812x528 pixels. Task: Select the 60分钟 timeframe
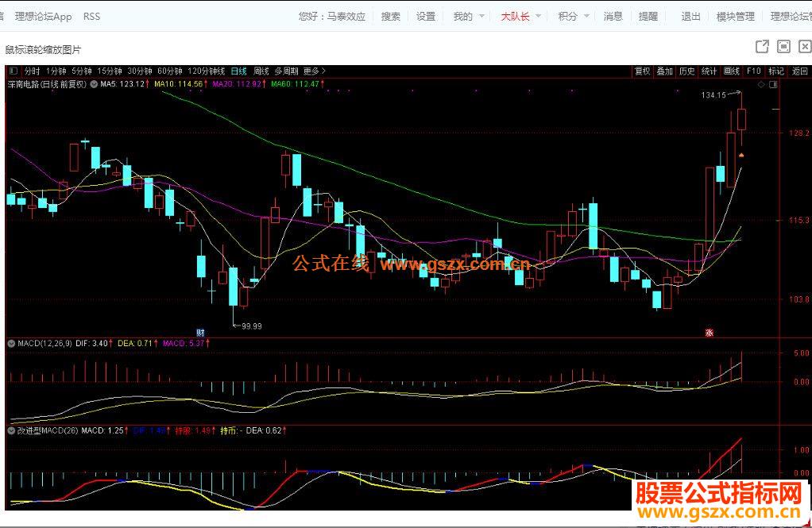tap(170, 71)
